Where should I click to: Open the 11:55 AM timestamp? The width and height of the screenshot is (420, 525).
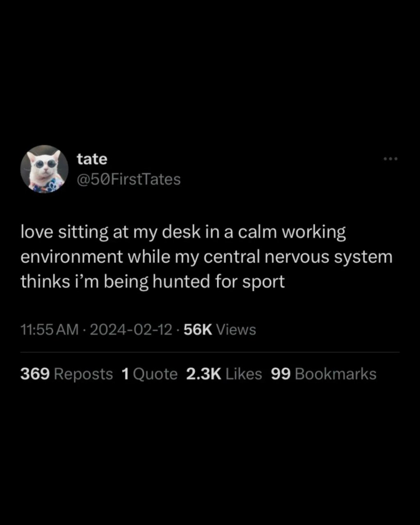[49, 330]
